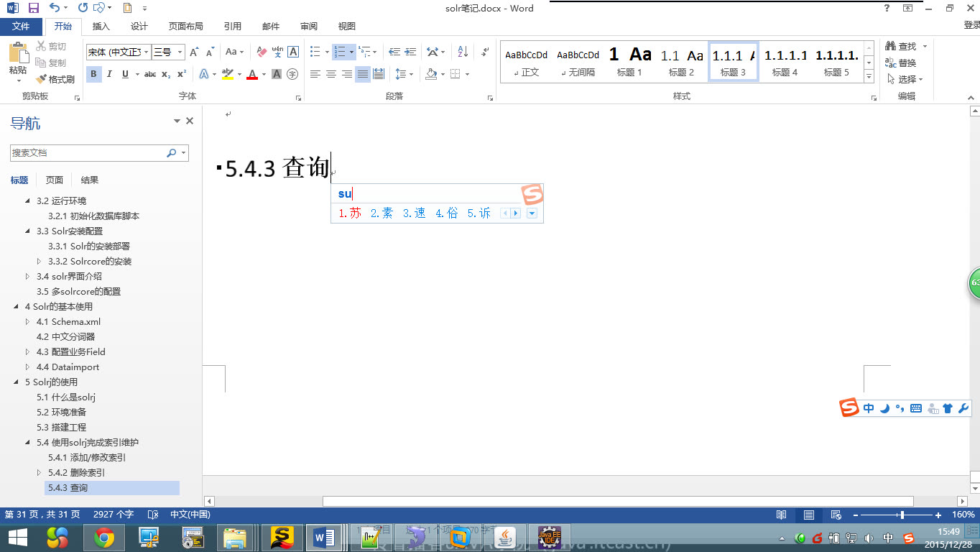Screen dimensions: 980x552
Task: Toggle Bold formatting
Action: click(x=93, y=74)
